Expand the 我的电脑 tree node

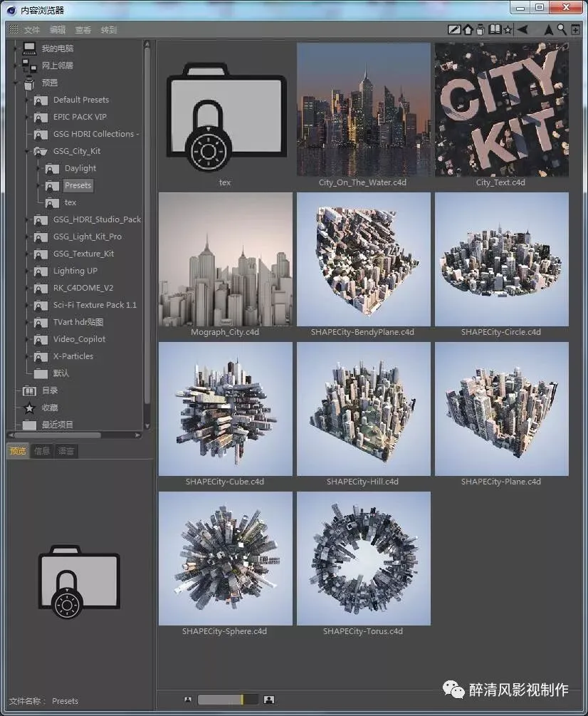[16, 48]
